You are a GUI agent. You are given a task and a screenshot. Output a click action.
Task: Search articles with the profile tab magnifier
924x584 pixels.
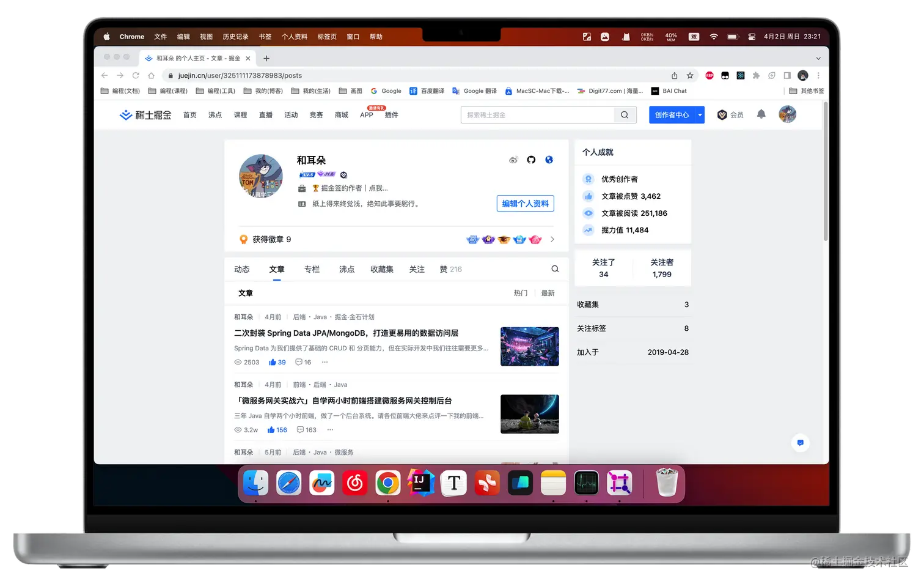[555, 269]
